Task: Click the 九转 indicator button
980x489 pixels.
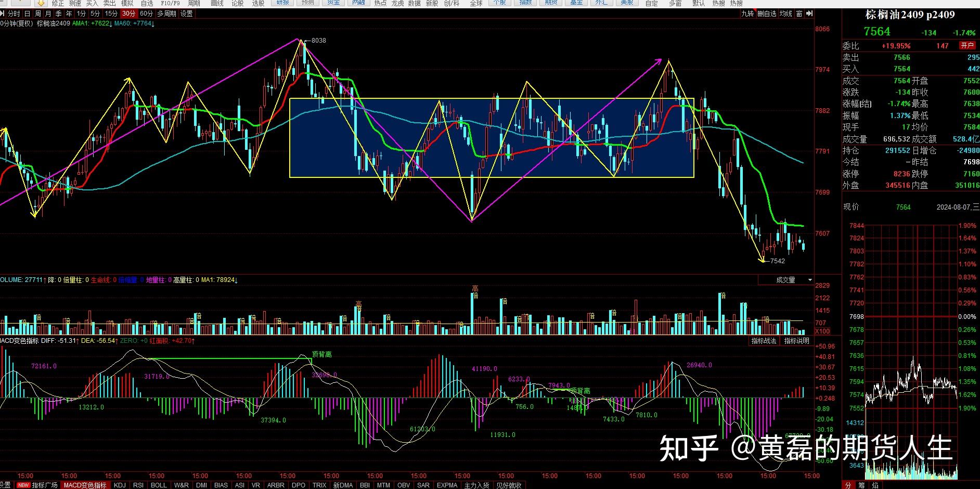Action: point(747,14)
